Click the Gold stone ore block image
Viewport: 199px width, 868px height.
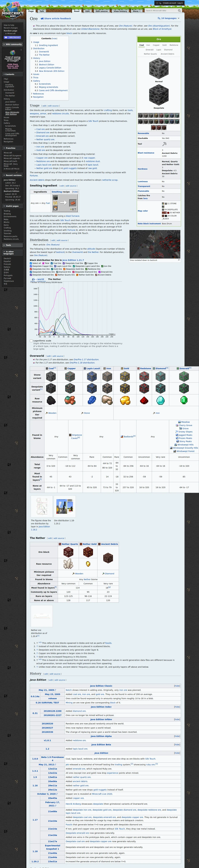(x=125, y=377)
